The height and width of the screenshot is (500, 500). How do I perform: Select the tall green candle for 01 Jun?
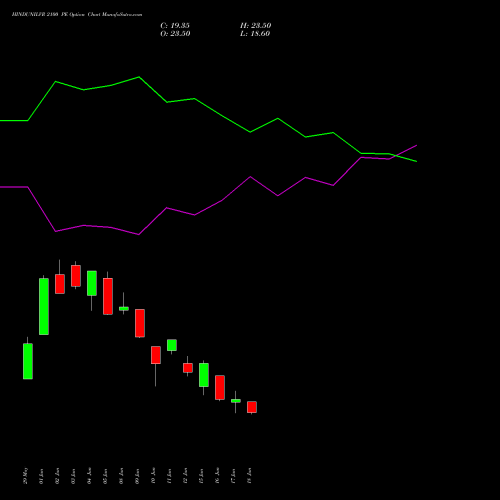pyautogui.click(x=44, y=306)
